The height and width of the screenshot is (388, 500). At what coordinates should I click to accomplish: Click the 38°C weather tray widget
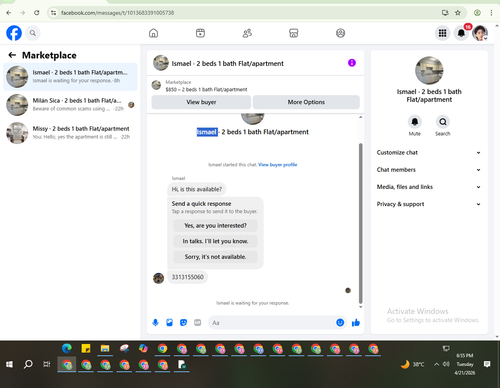412,364
